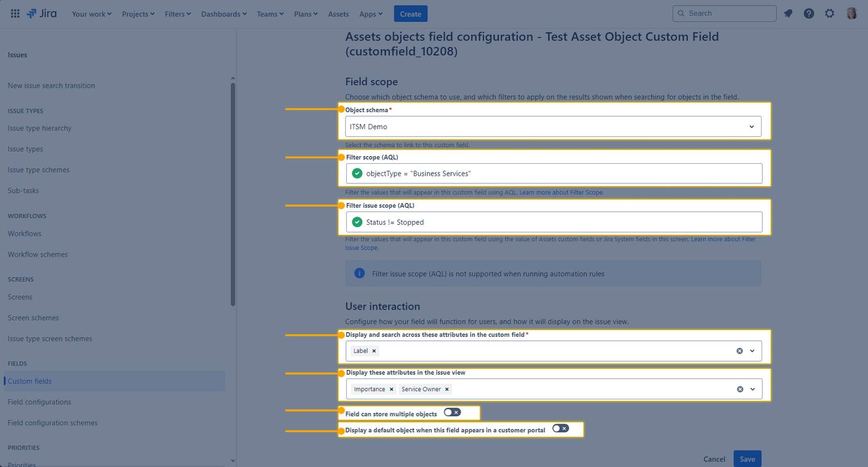Image resolution: width=868 pixels, height=467 pixels.
Task: Open Field configuration schemes in sidebar
Action: pyautogui.click(x=52, y=423)
